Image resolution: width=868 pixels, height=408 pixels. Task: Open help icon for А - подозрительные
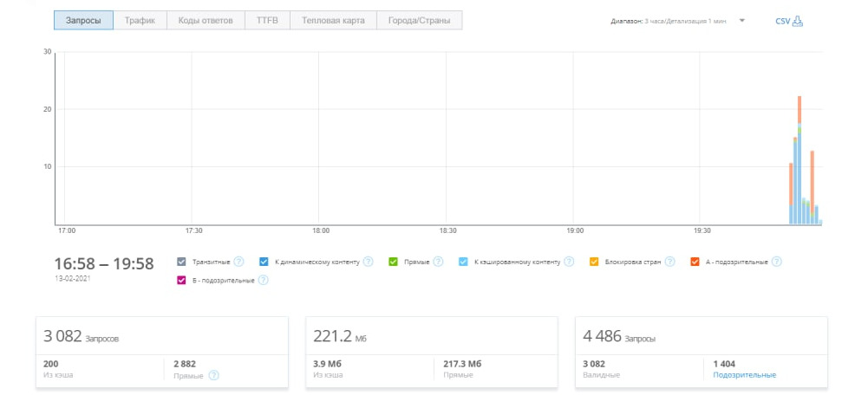click(x=776, y=262)
